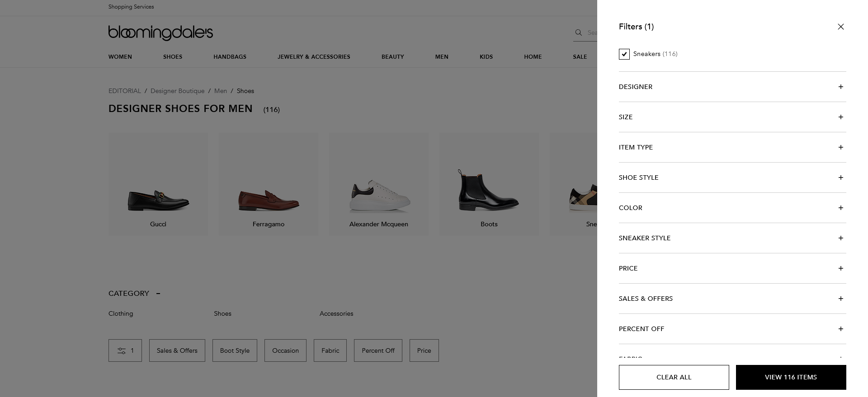Open the Men menu in navigation
The height and width of the screenshot is (397, 868).
tap(442, 57)
